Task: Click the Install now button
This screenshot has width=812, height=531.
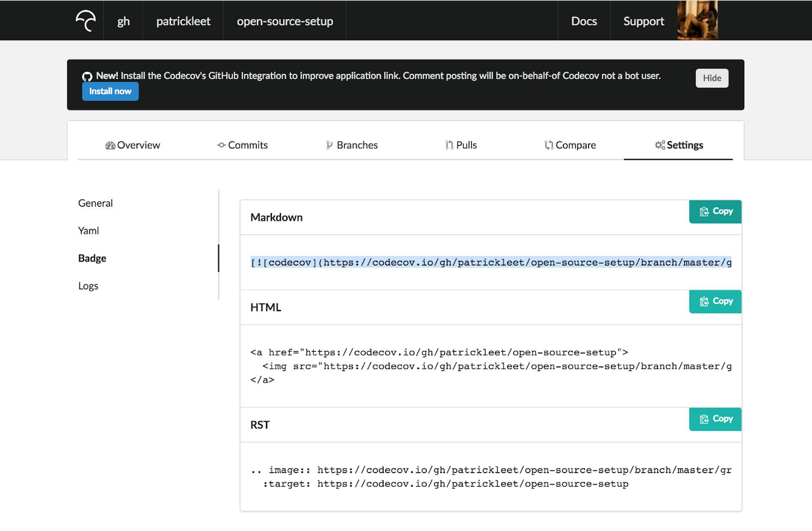Action: [110, 91]
